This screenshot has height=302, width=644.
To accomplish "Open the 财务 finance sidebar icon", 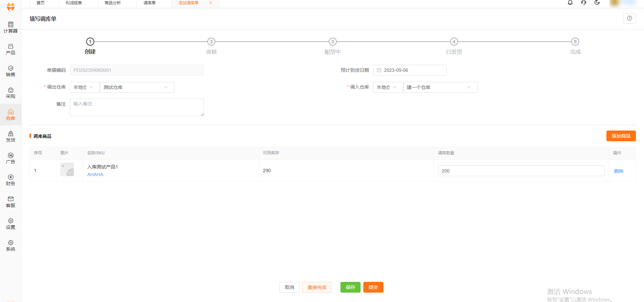I will pos(10,180).
